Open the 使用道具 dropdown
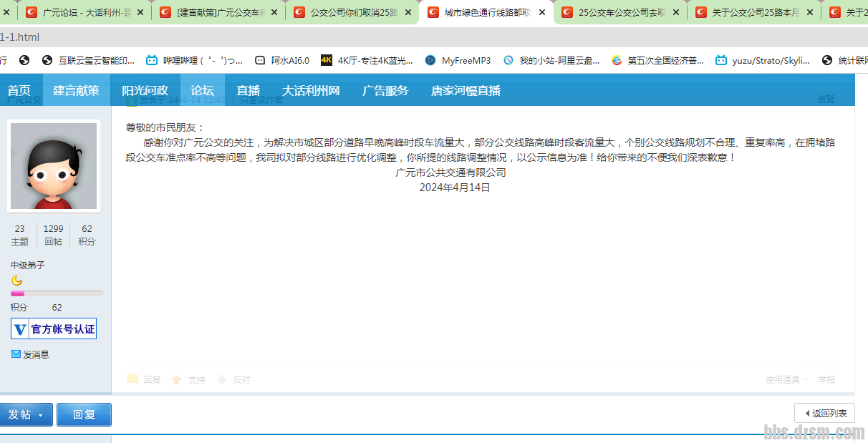This screenshot has height=443, width=868. click(786, 379)
